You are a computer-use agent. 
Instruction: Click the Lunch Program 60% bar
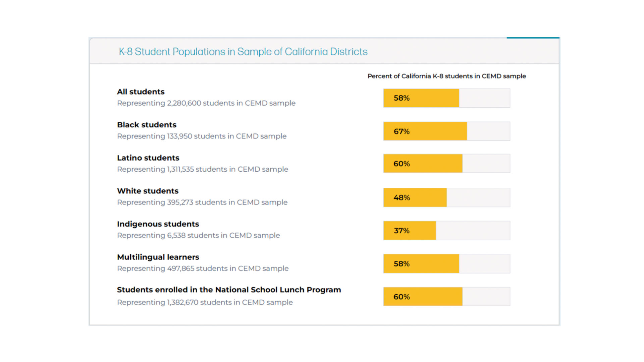(x=446, y=297)
